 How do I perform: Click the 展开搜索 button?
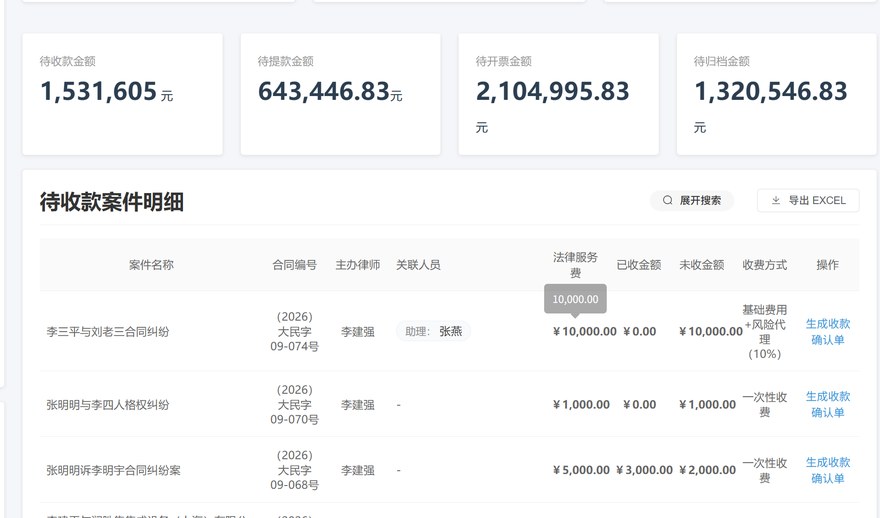point(691,200)
